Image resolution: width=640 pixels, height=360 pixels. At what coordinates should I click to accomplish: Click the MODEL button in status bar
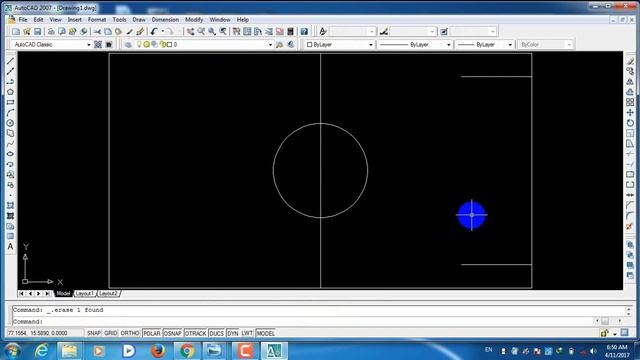(x=265, y=333)
